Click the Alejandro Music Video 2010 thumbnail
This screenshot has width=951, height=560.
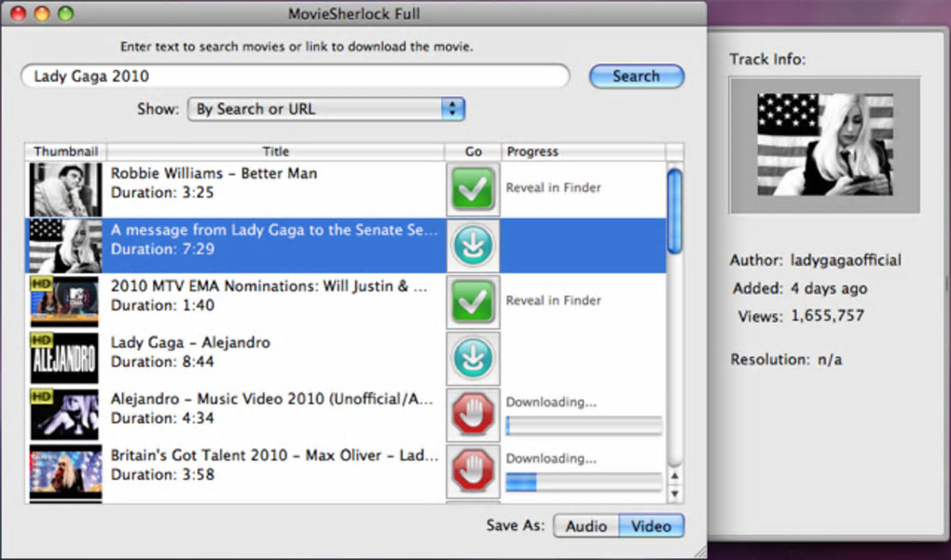pos(64,414)
